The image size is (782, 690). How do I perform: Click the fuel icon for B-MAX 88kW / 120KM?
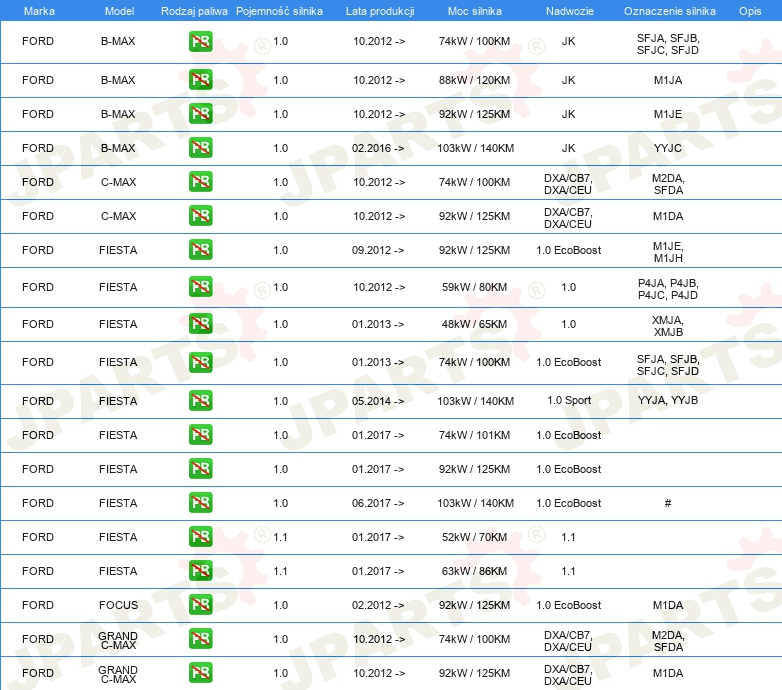200,80
